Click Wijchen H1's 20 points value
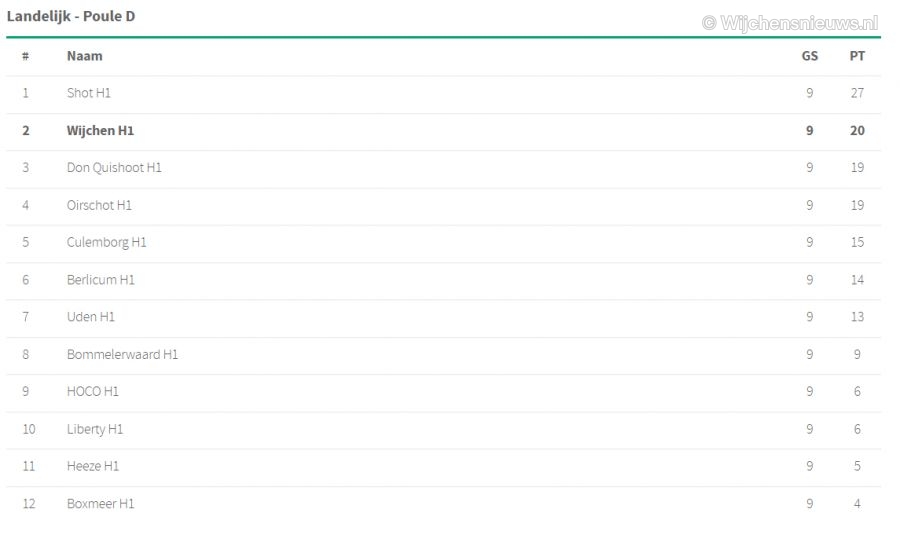 pos(857,131)
